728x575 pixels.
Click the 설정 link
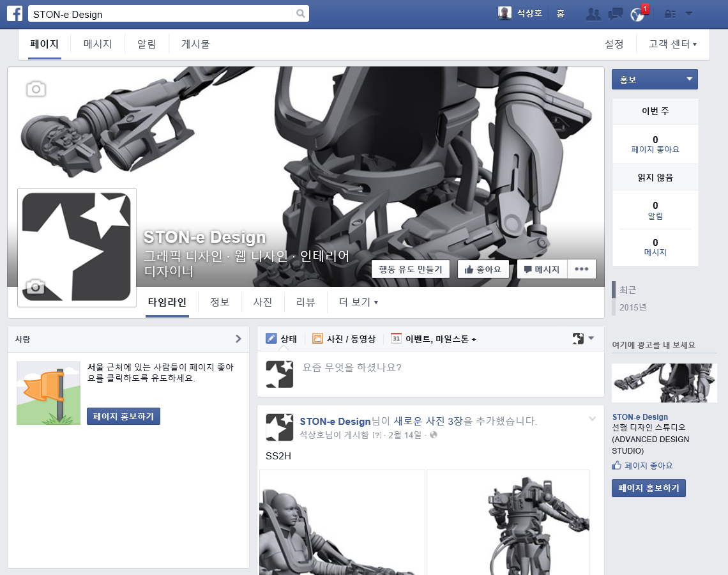tap(614, 44)
